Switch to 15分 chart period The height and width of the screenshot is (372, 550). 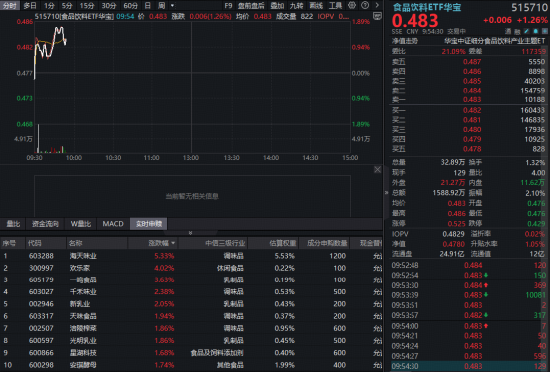(87, 6)
